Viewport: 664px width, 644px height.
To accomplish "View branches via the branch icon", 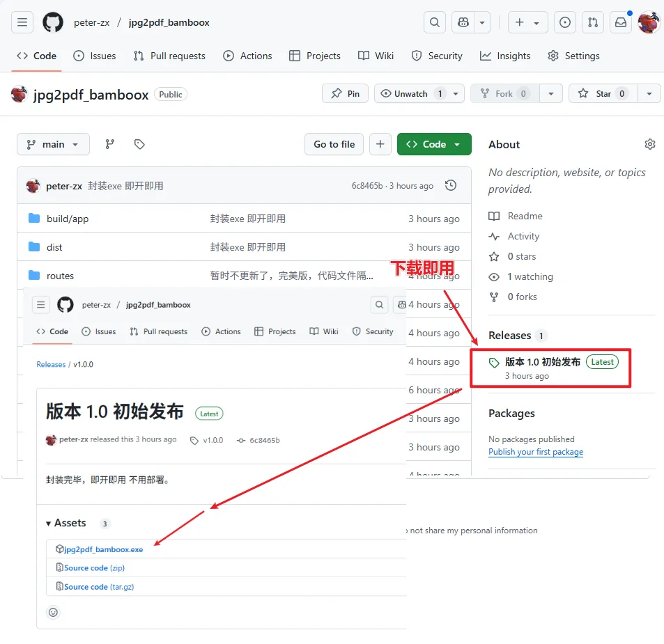I will tap(109, 144).
